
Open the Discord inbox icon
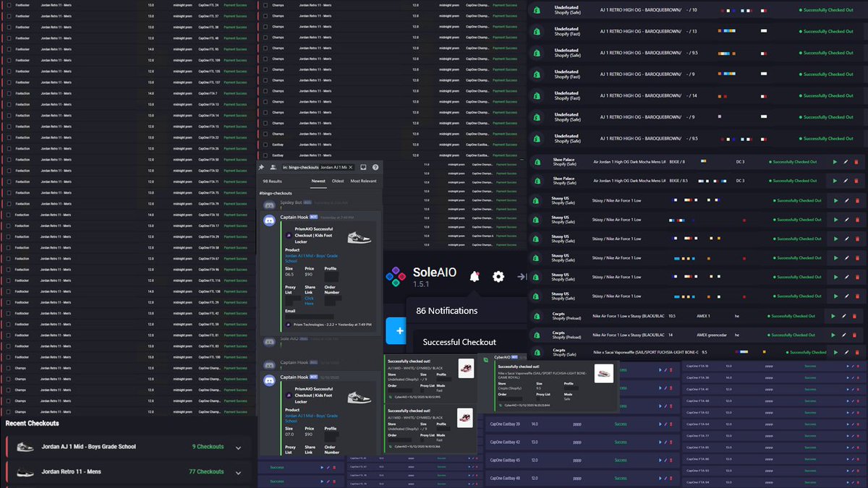point(363,167)
